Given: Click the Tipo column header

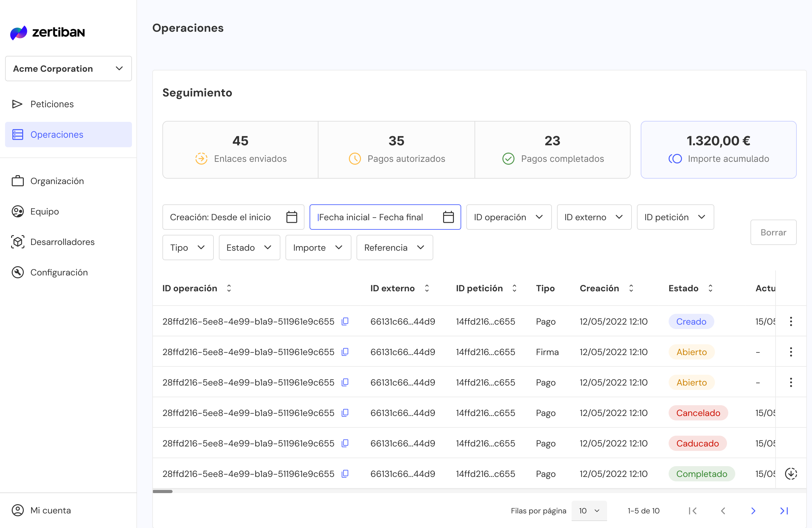Looking at the screenshot, I should click(545, 288).
